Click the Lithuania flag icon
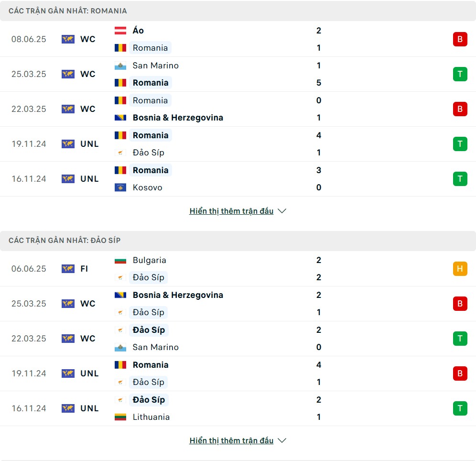The width and height of the screenshot is (476, 461). (120, 417)
